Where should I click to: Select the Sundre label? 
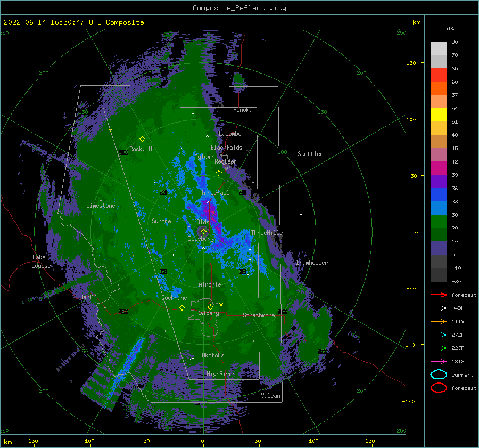coord(162,221)
